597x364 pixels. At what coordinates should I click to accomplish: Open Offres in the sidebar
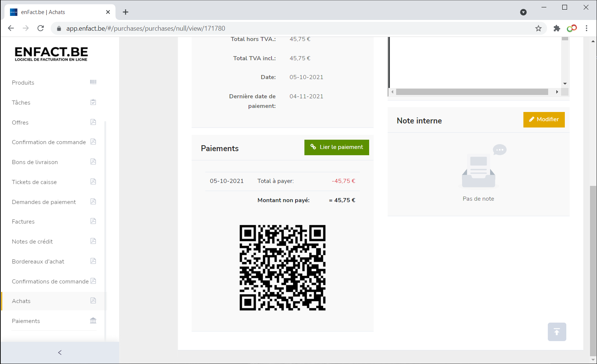pyautogui.click(x=20, y=123)
